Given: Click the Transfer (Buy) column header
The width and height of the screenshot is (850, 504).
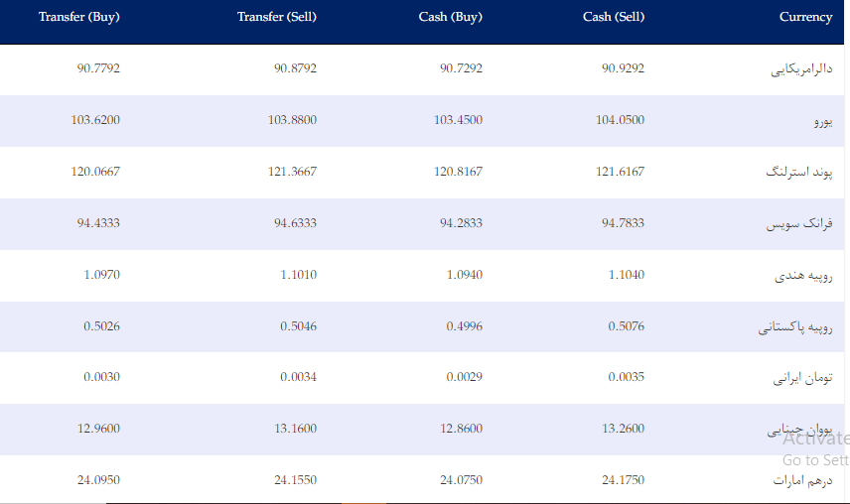Looking at the screenshot, I should (78, 17).
